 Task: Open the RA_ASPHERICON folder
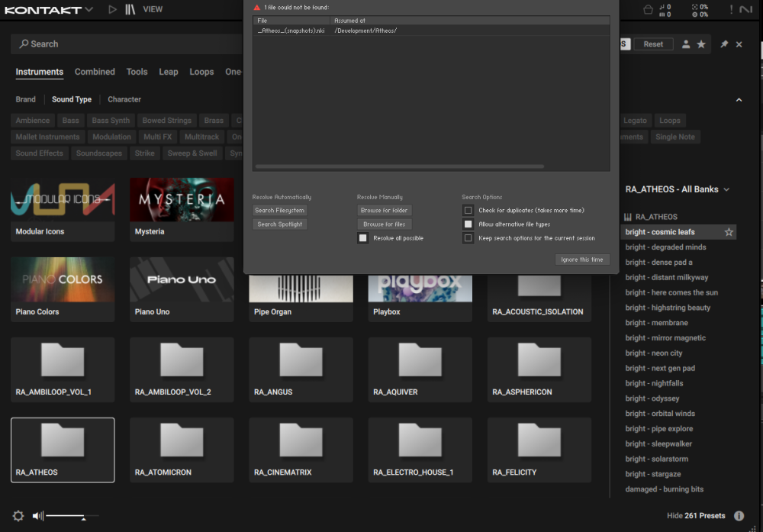pyautogui.click(x=539, y=370)
